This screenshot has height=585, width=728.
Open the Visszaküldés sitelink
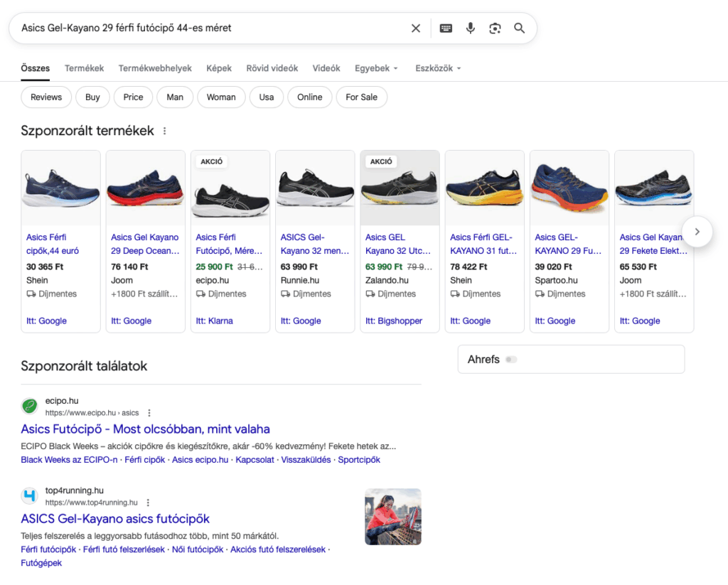pos(306,460)
